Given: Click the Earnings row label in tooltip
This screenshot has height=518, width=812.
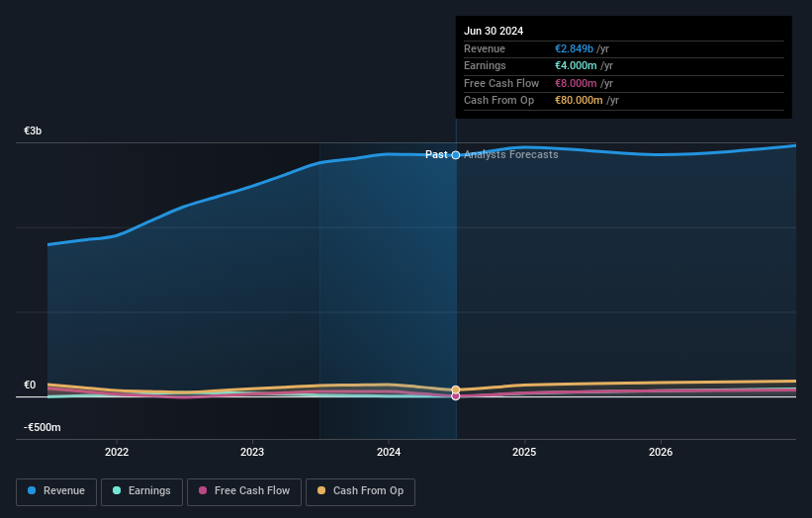Looking at the screenshot, I should pos(485,65).
